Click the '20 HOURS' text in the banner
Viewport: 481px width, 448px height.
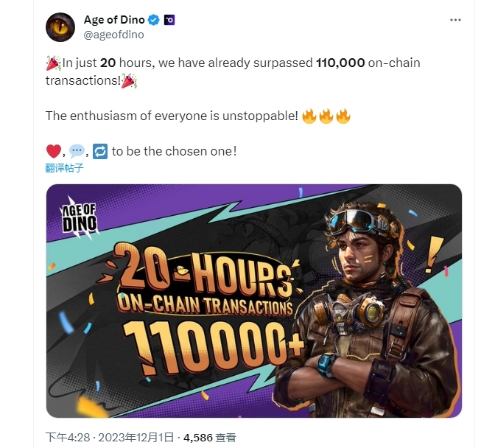pos(203,272)
